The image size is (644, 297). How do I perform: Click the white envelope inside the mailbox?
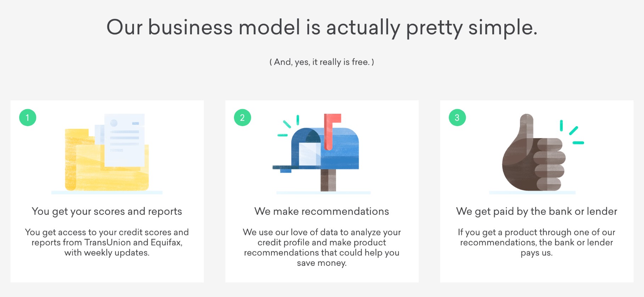click(309, 154)
